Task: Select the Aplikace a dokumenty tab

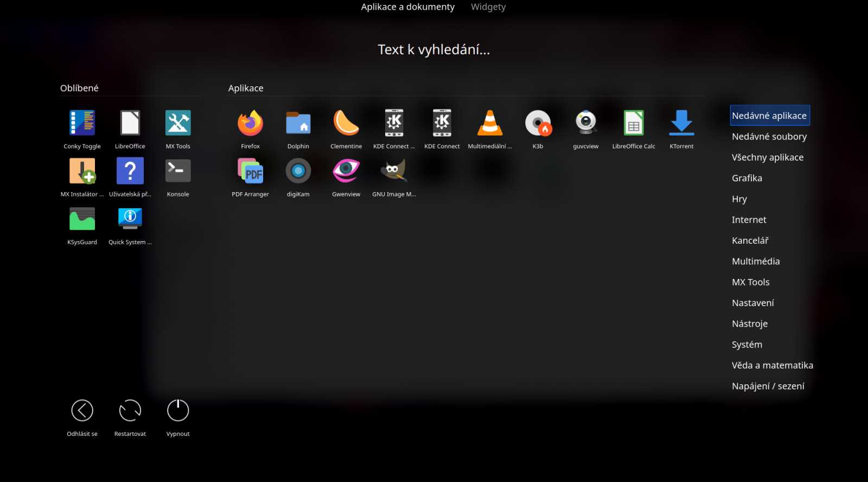Action: click(x=408, y=7)
